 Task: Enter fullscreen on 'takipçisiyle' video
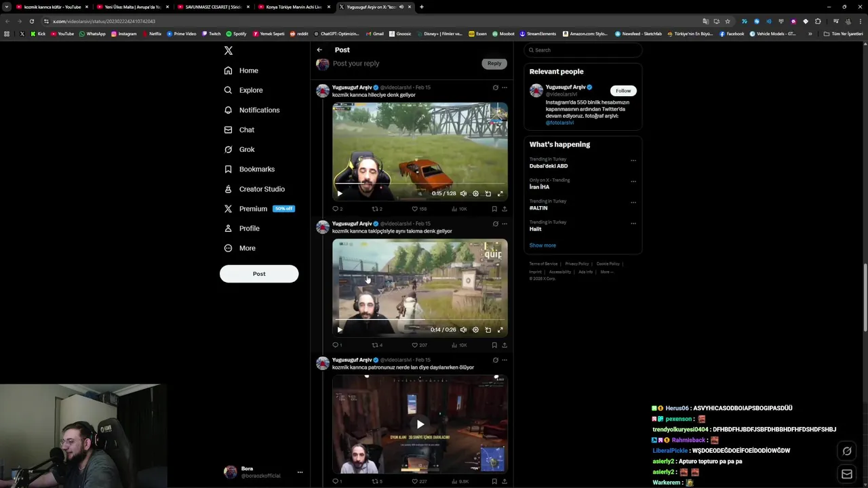[500, 330]
